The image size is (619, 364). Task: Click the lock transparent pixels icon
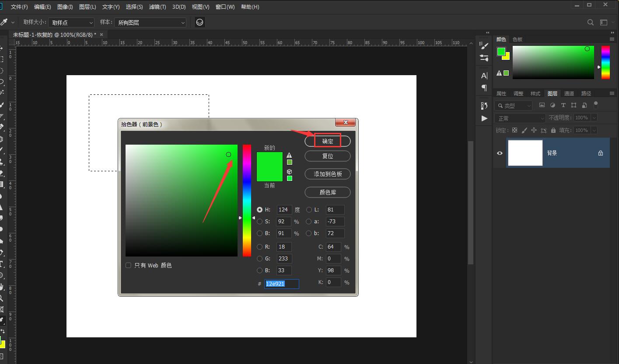tap(514, 130)
